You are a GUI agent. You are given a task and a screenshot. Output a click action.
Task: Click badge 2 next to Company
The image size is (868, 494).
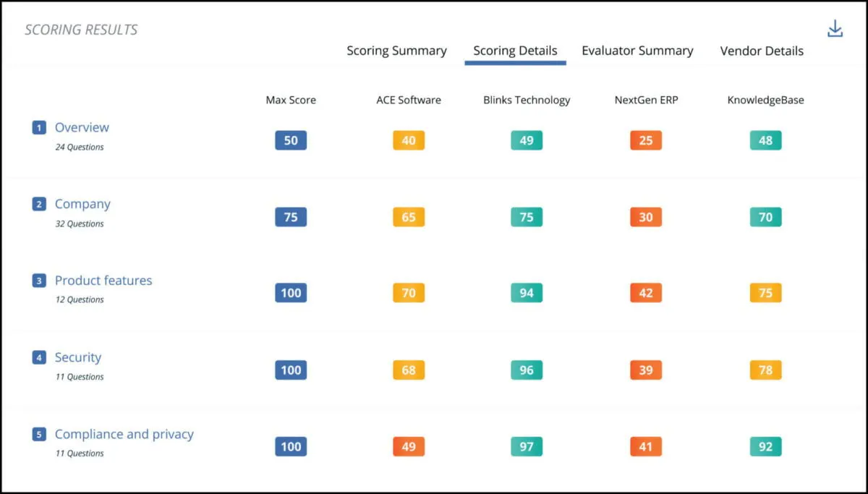[38, 204]
